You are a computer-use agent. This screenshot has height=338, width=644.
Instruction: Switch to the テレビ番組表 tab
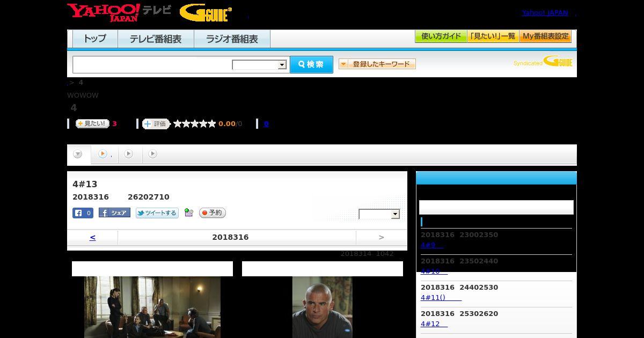click(x=156, y=39)
